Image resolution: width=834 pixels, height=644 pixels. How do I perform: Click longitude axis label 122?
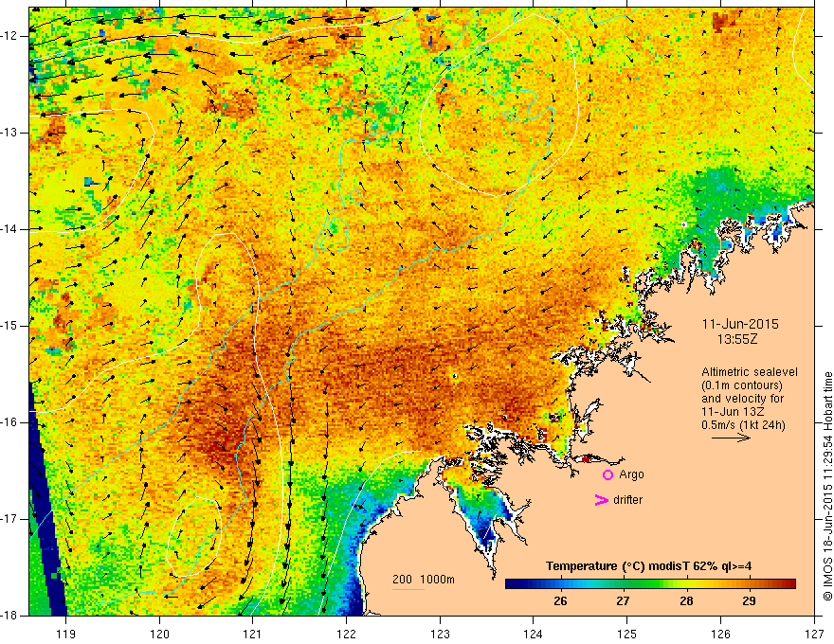pos(346,634)
